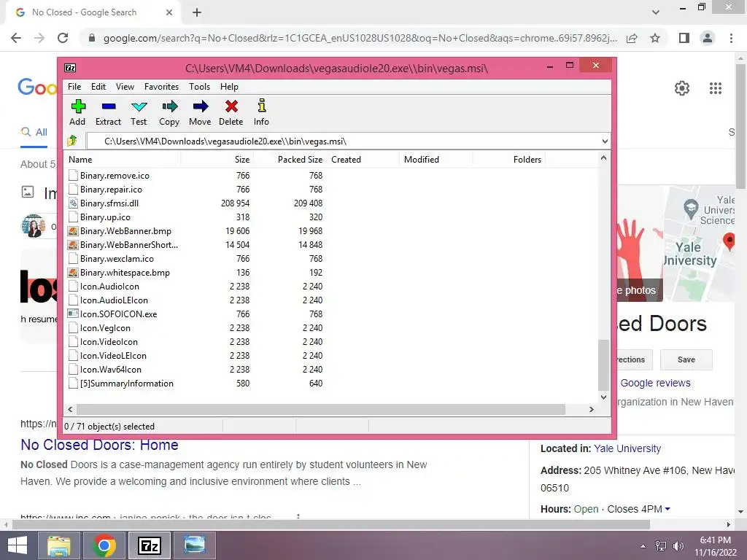Click the 7z logo in title bar
This screenshot has width=747, height=560.
pyautogui.click(x=70, y=68)
